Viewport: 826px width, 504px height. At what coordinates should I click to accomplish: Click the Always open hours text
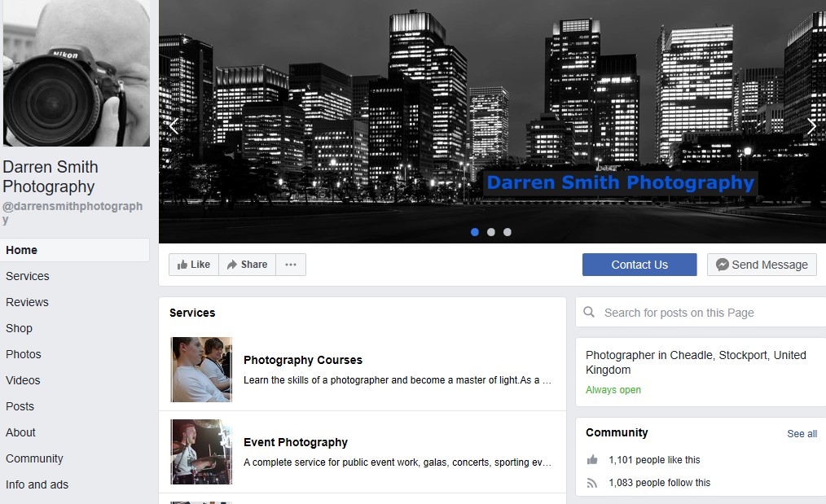[x=613, y=390]
